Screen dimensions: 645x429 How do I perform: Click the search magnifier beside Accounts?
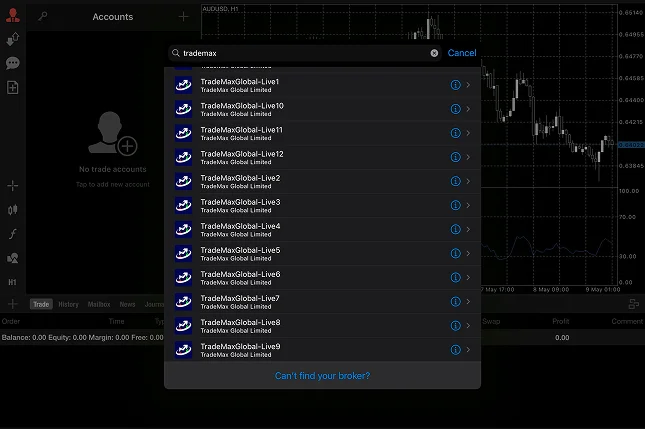(43, 16)
